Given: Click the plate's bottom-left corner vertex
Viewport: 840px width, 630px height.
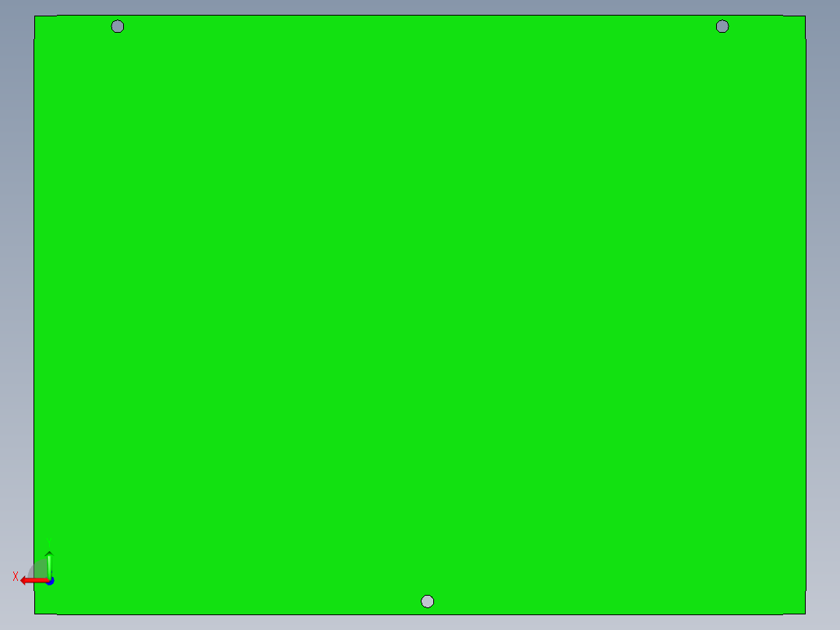Looking at the screenshot, I should 35,614.
